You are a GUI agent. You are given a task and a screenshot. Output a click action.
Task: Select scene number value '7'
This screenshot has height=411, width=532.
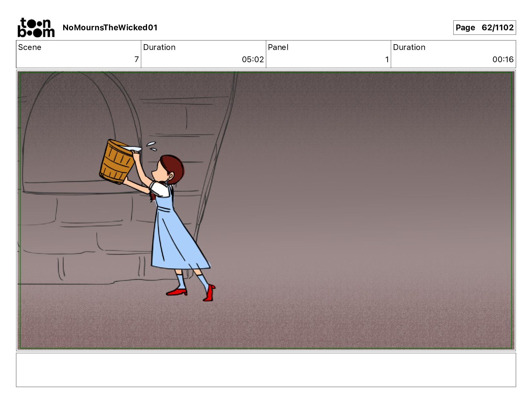[136, 60]
